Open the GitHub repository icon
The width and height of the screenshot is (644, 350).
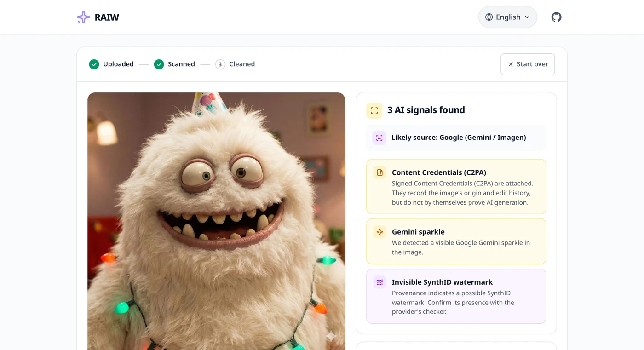[557, 17]
